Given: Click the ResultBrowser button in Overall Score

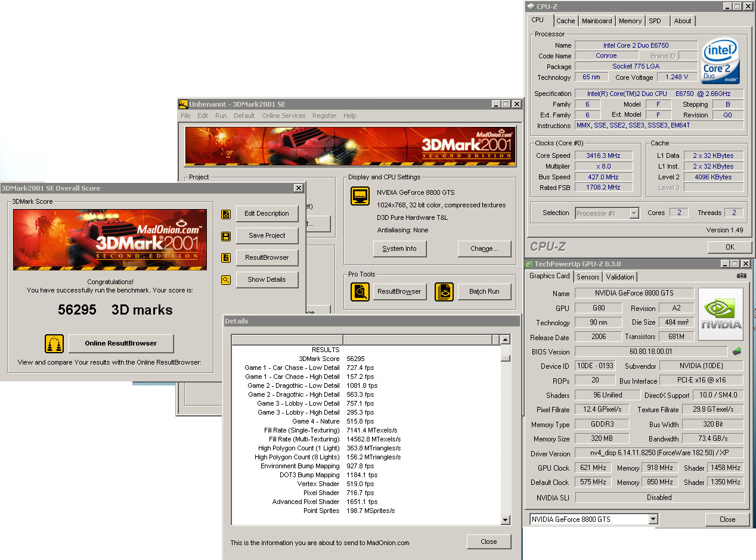Looking at the screenshot, I should pos(267,258).
